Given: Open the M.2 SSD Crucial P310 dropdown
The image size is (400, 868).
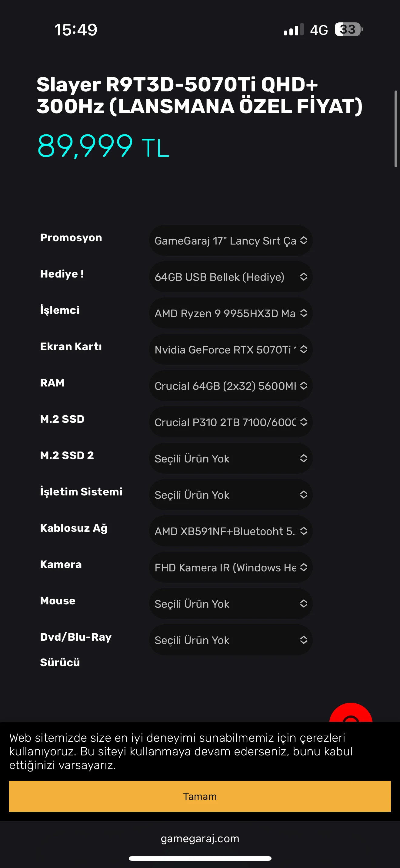Looking at the screenshot, I should tap(231, 422).
